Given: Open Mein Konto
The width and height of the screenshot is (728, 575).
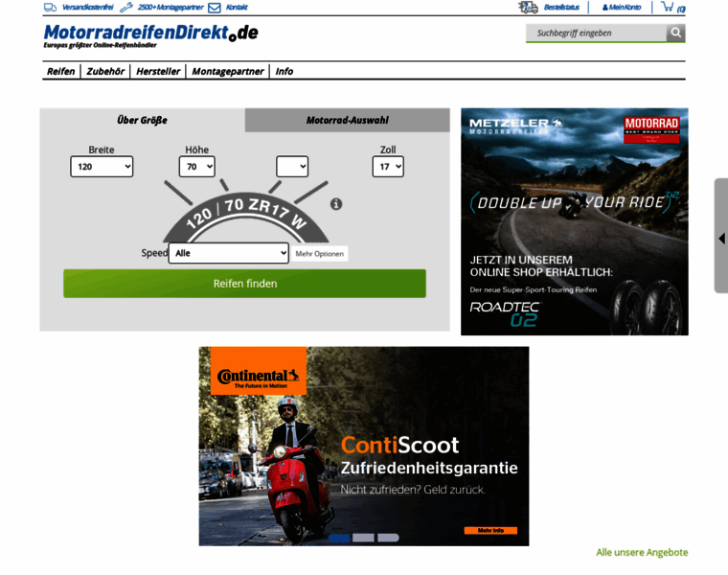Looking at the screenshot, I should point(622,8).
